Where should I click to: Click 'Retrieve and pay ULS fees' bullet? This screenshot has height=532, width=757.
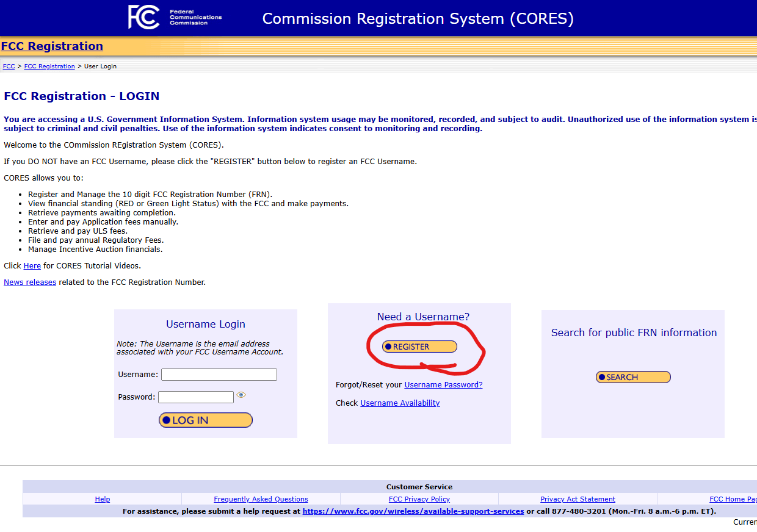(78, 231)
